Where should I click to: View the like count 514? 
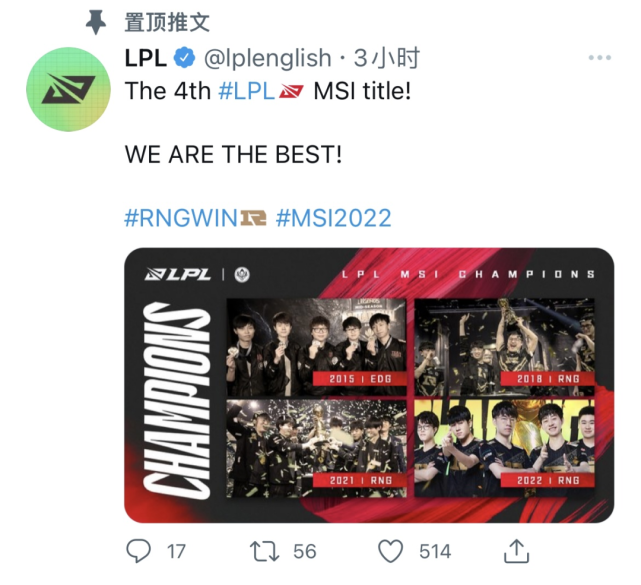click(x=435, y=551)
